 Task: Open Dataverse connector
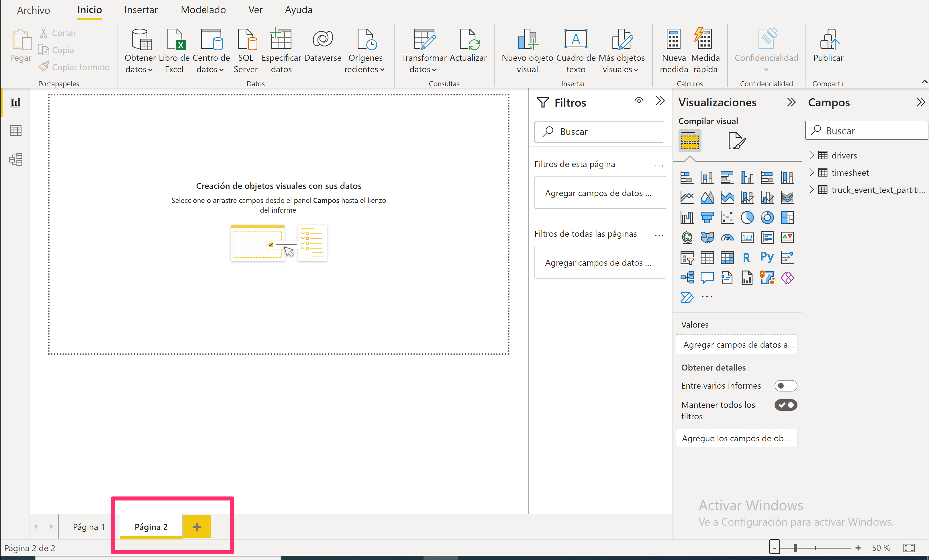tap(323, 45)
